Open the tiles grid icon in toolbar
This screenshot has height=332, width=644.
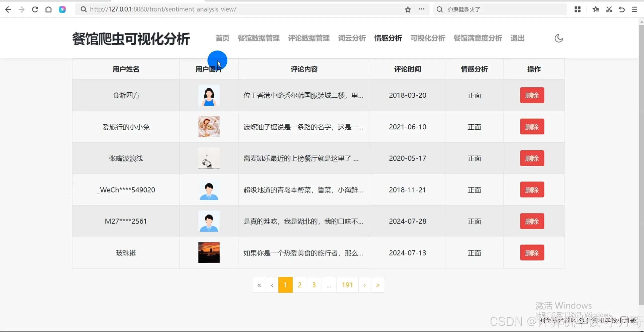pos(578,9)
